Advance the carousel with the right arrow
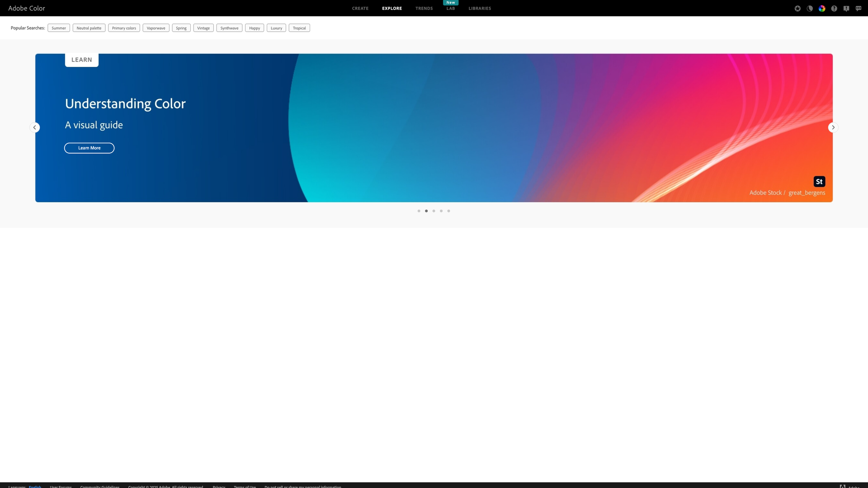The image size is (868, 488). click(x=833, y=127)
